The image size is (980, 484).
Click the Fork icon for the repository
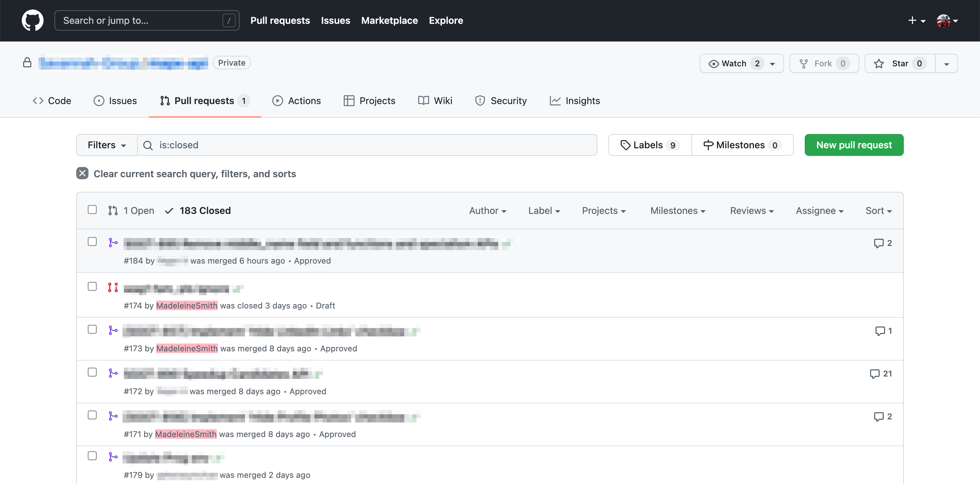[804, 63]
